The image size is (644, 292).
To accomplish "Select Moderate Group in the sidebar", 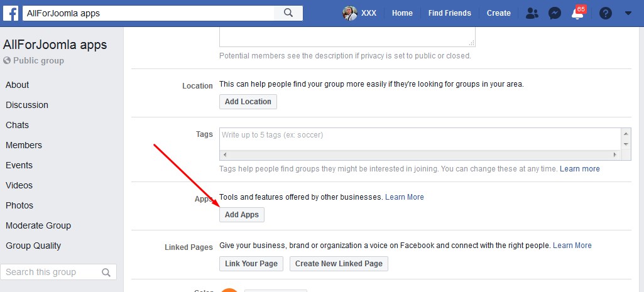I will [38, 225].
